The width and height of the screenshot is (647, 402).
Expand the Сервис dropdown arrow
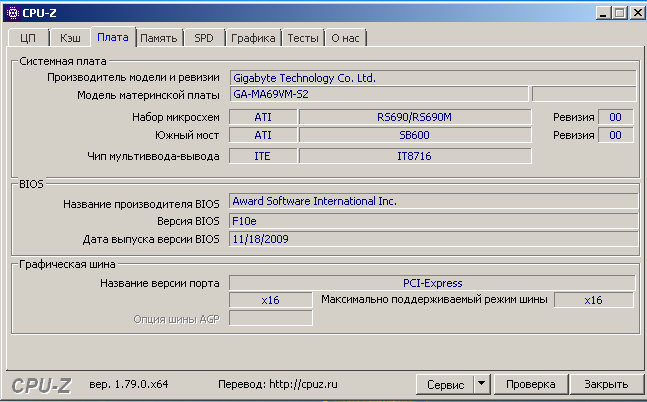click(482, 385)
